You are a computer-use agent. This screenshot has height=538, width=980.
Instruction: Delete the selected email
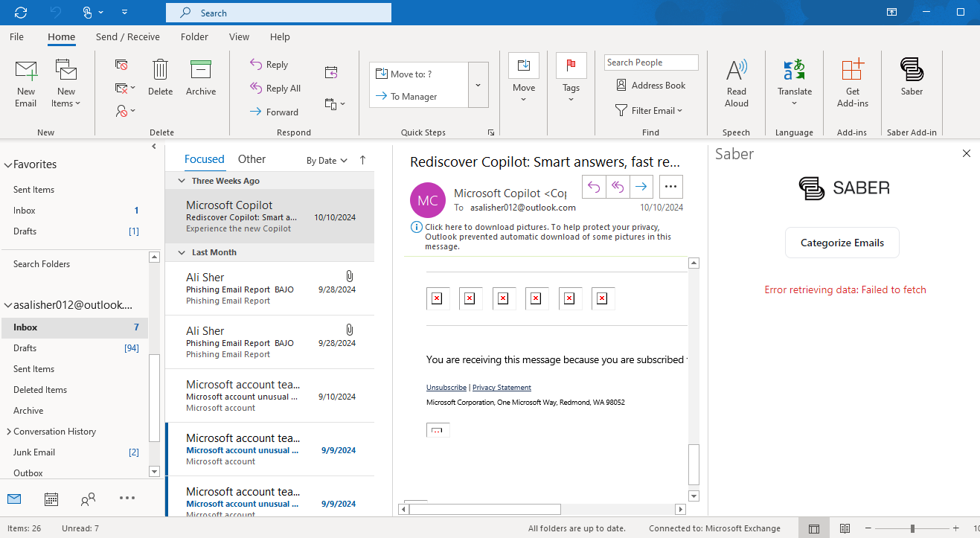160,78
